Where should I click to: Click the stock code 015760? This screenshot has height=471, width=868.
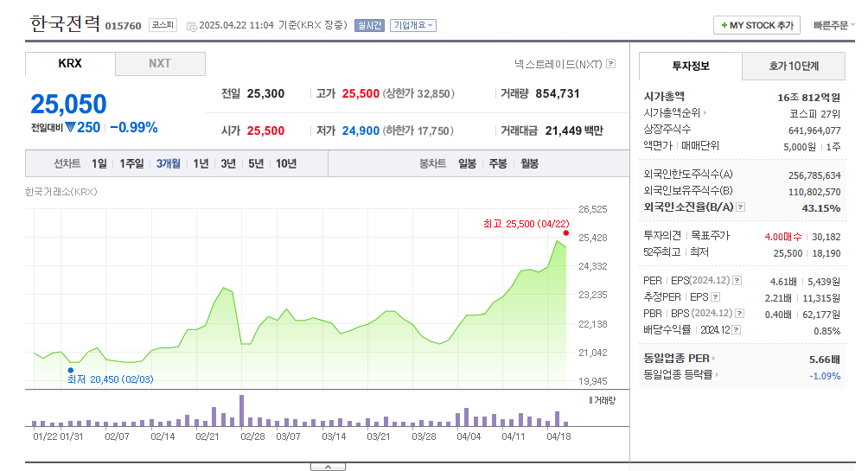point(123,26)
